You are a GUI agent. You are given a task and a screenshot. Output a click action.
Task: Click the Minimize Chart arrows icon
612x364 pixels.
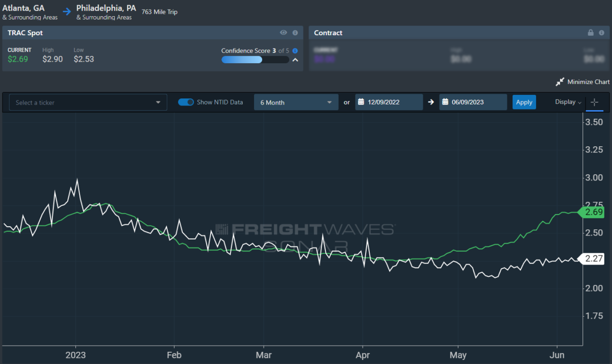coord(560,82)
